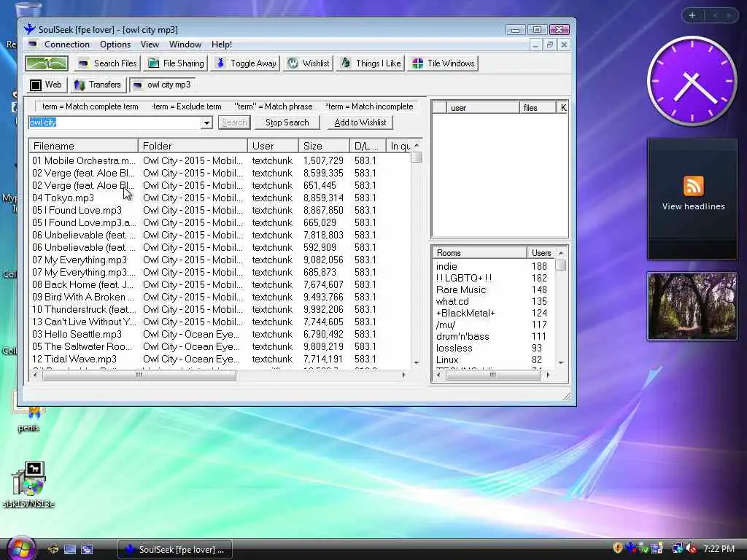Sort results by Size column header

(324, 146)
